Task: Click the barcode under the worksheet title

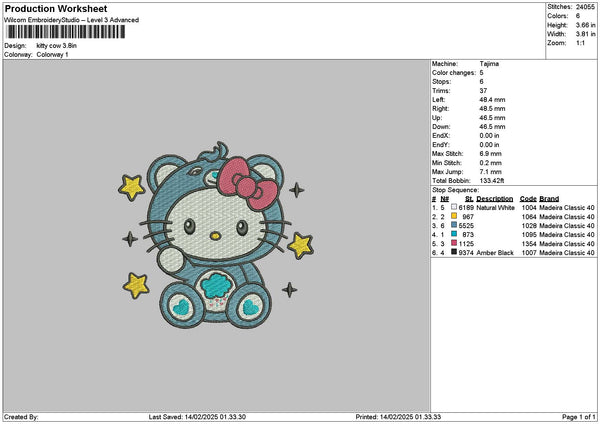Action: pyautogui.click(x=65, y=32)
